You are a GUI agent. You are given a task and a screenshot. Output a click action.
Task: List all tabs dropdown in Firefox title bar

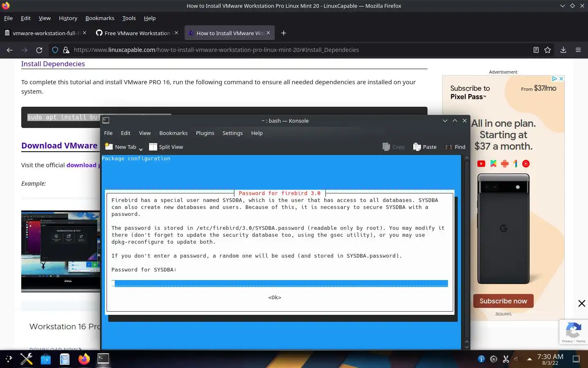(563, 6)
